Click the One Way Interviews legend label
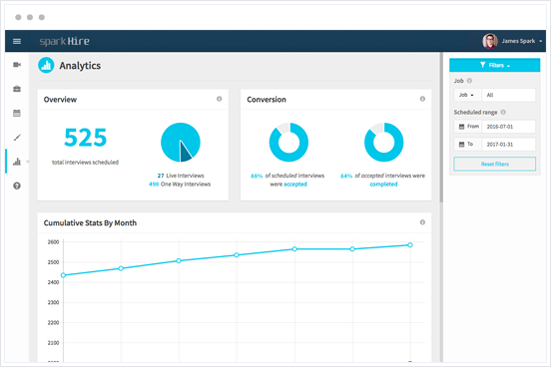Screen dimensions: 551x367 click(186, 184)
